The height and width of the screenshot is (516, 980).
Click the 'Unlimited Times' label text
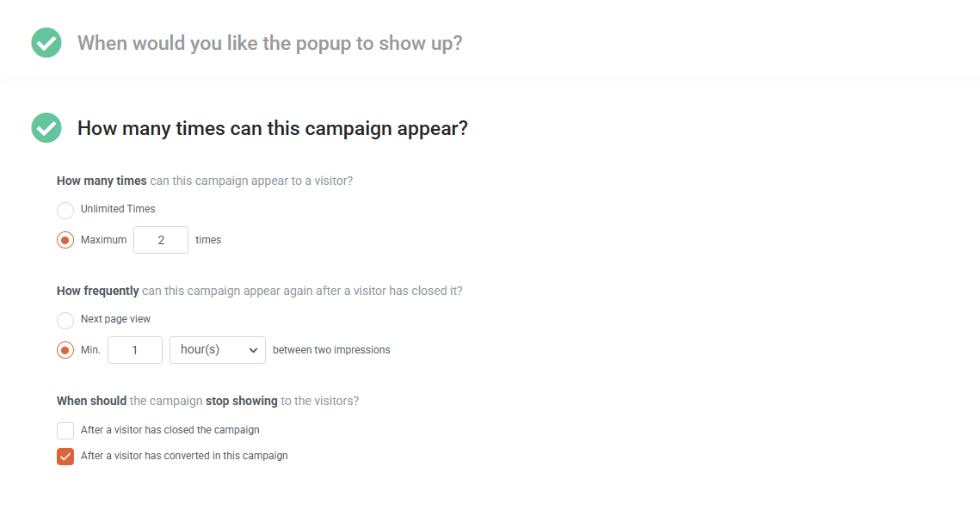click(118, 209)
